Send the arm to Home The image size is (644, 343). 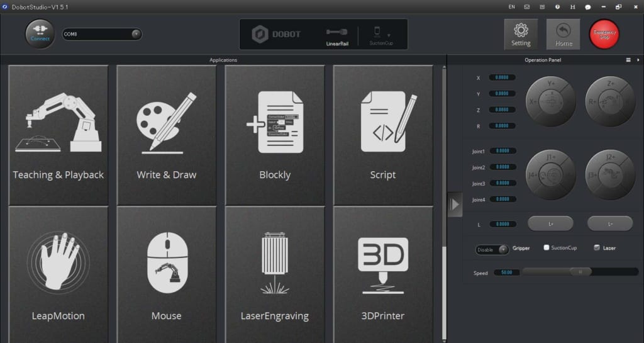pyautogui.click(x=563, y=34)
